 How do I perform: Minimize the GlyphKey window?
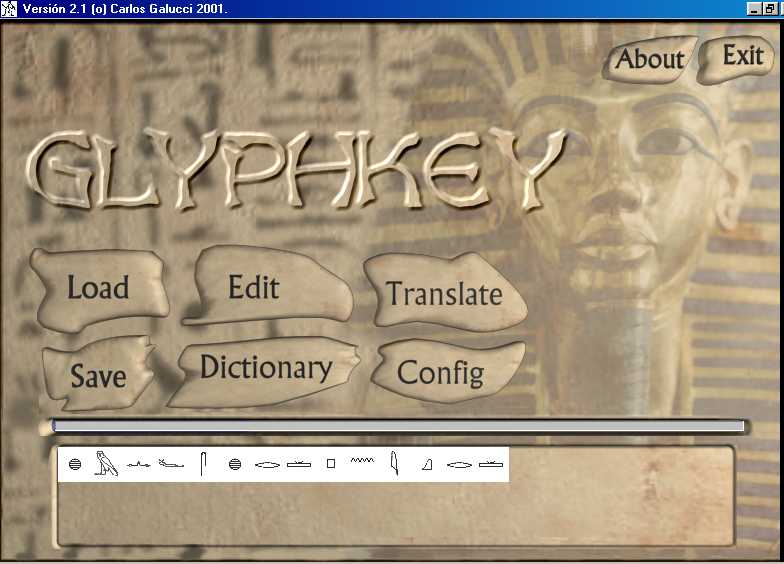click(754, 8)
